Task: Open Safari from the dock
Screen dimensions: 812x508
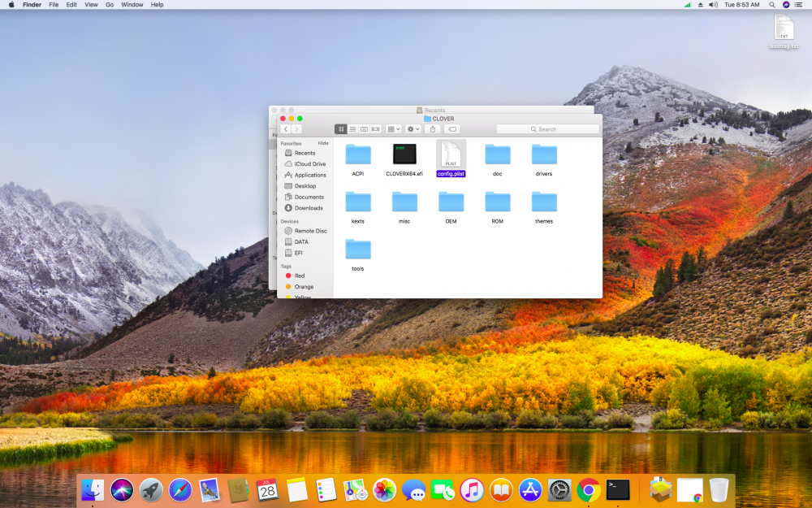Action: click(x=180, y=490)
